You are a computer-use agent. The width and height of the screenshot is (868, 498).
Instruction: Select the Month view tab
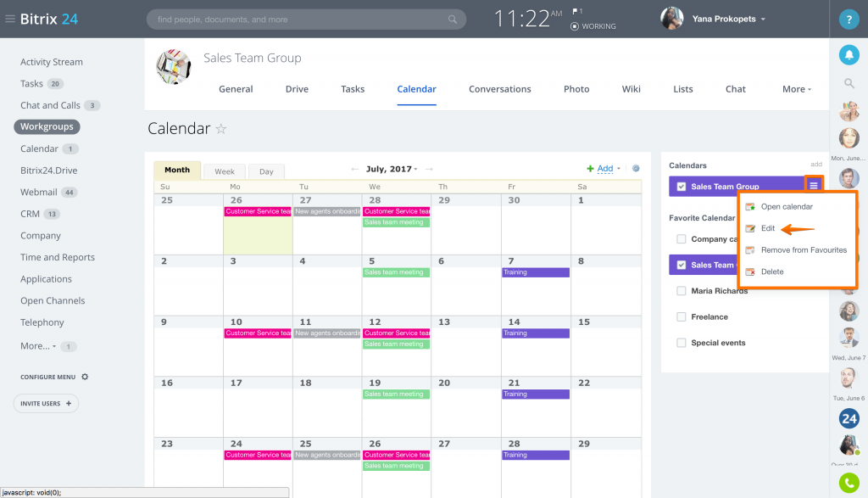(177, 170)
